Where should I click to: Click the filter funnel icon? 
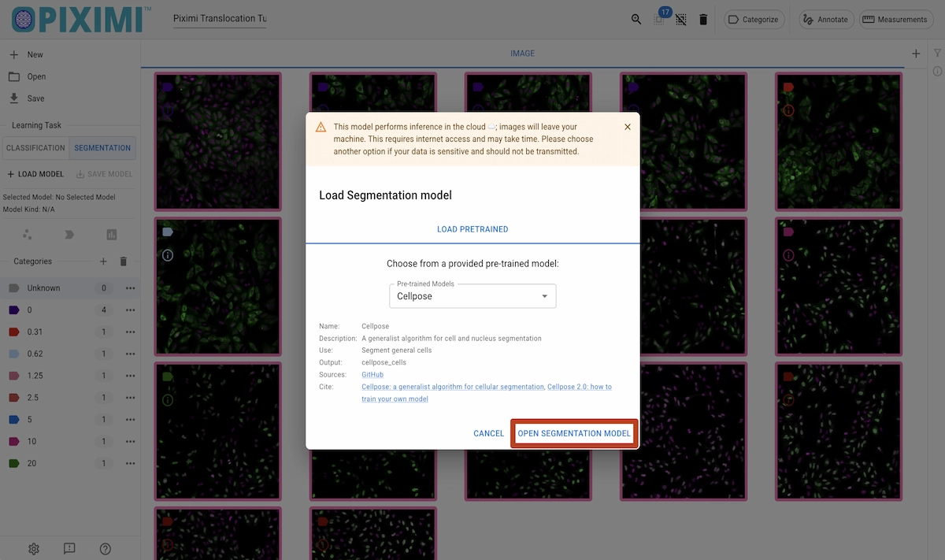tap(937, 53)
